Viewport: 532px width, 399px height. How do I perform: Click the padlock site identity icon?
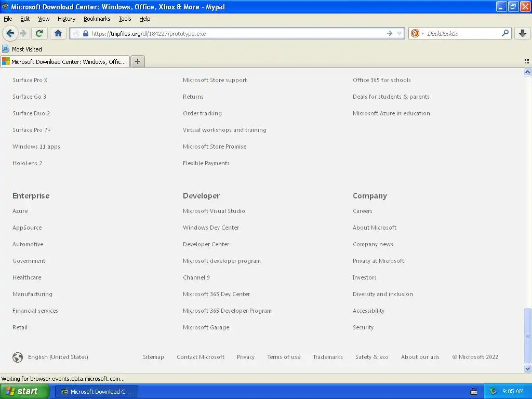click(86, 33)
